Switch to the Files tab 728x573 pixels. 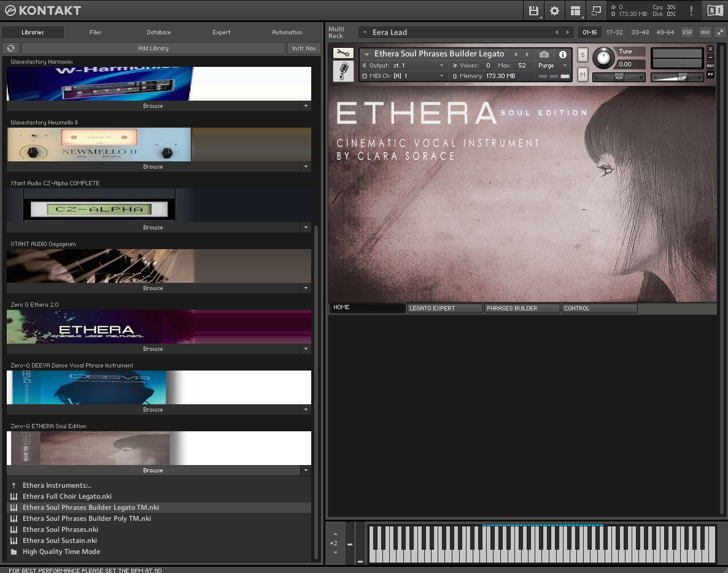tap(96, 32)
